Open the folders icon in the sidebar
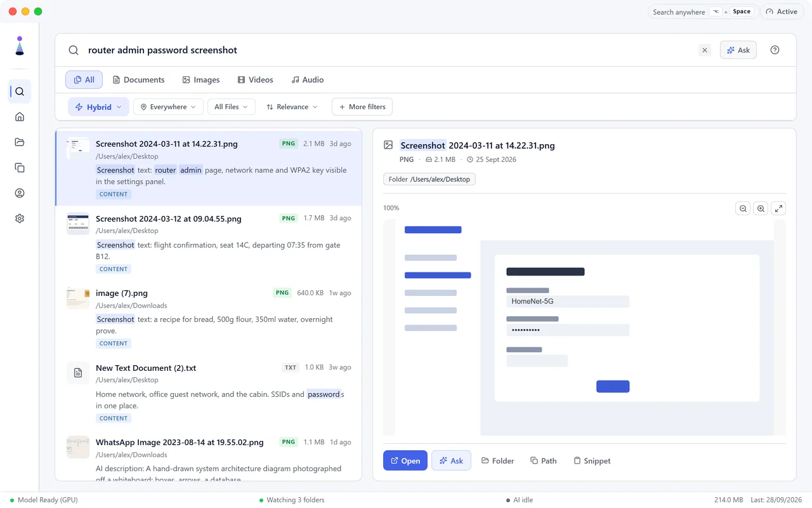This screenshot has width=812, height=508. [20, 142]
